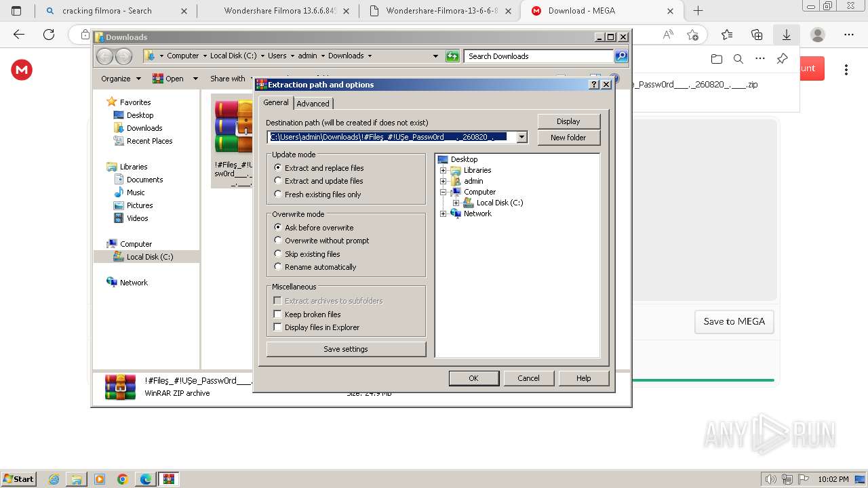Screen dimensions: 868x488
Task: Expand Libraries node in folder tree
Action: pos(443,170)
